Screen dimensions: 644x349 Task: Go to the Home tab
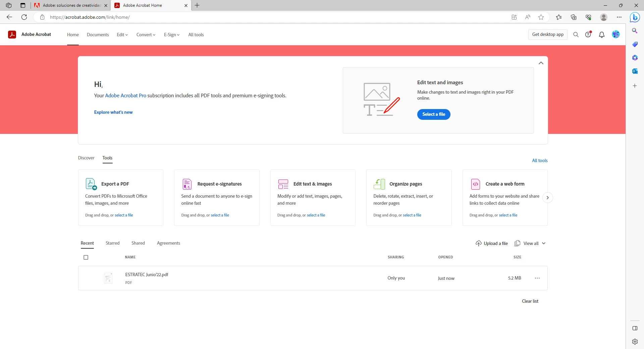tap(73, 35)
